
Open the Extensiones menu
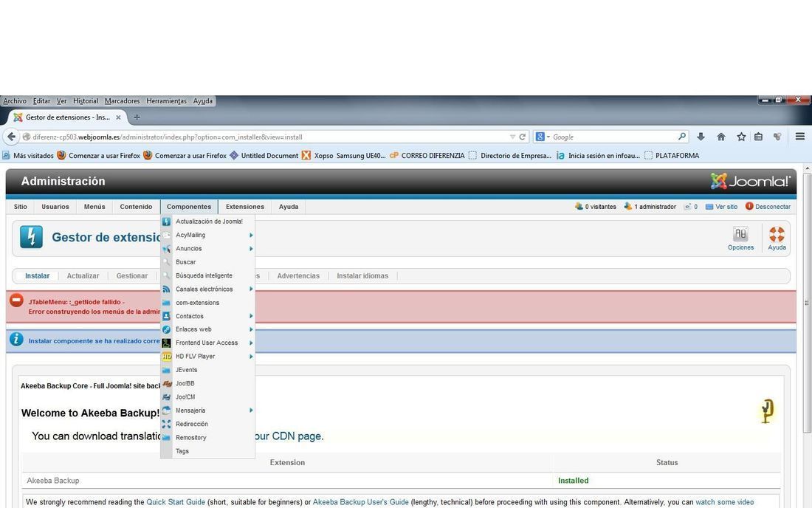tap(245, 207)
